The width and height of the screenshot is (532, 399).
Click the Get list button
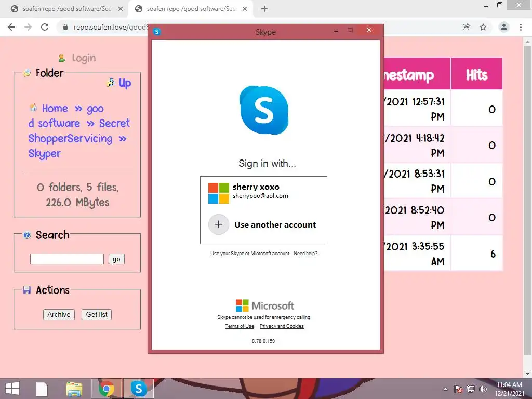[x=97, y=314]
